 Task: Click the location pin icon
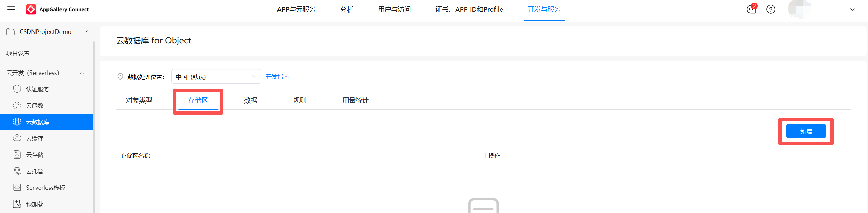[120, 77]
